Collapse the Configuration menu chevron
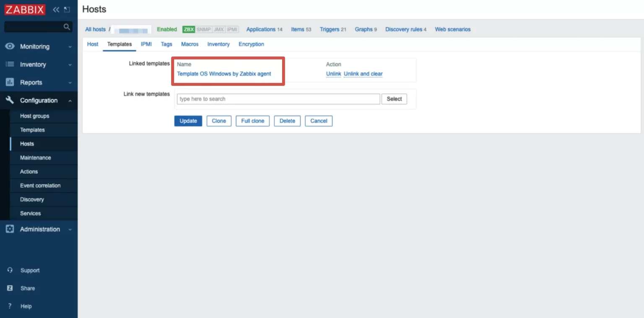This screenshot has width=644, height=318. point(70,101)
